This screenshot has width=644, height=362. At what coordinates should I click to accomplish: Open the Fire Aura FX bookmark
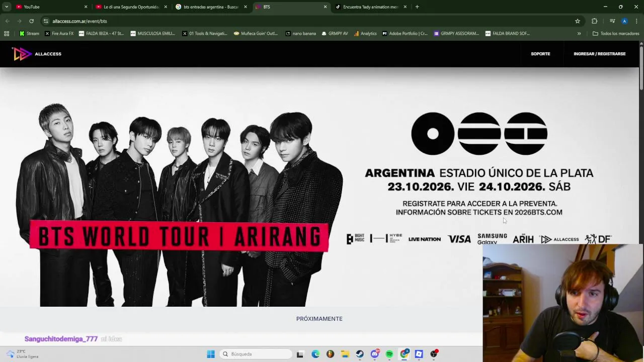59,34
